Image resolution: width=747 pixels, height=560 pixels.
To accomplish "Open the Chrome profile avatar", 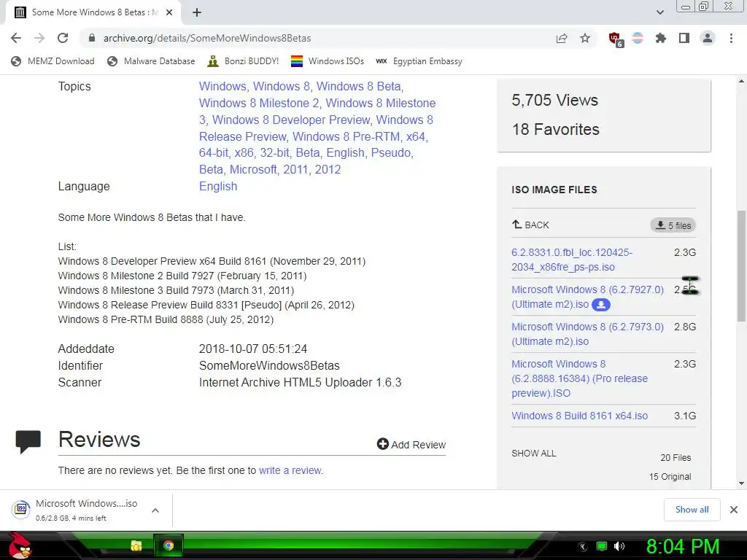I will coord(708,38).
